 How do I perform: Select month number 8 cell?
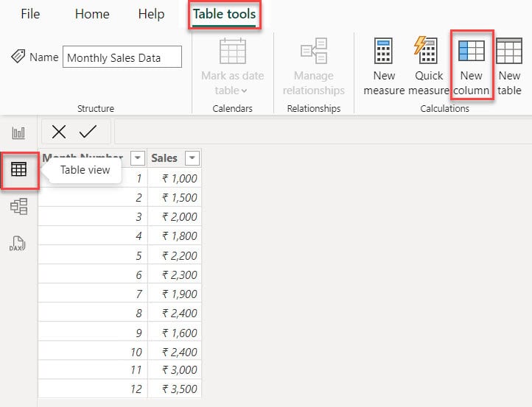[93, 313]
